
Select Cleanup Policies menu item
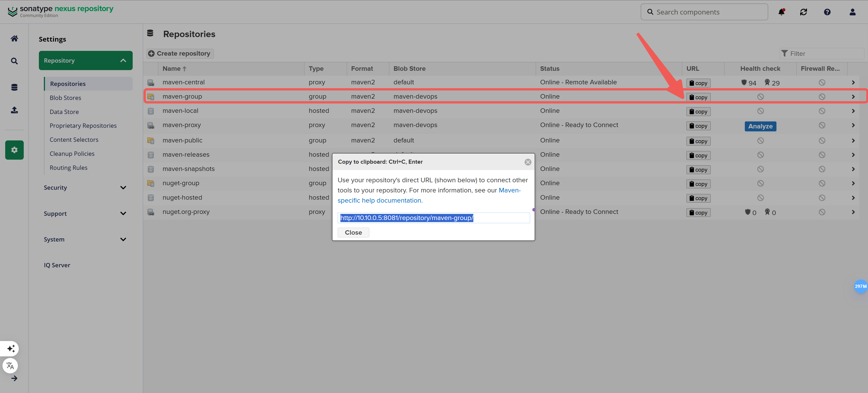72,154
